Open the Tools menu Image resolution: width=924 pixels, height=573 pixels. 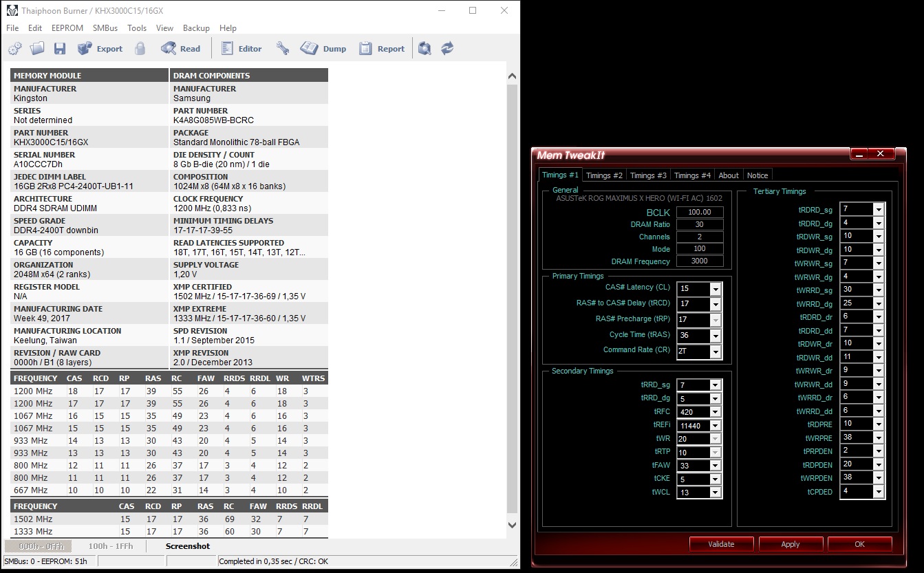(137, 28)
